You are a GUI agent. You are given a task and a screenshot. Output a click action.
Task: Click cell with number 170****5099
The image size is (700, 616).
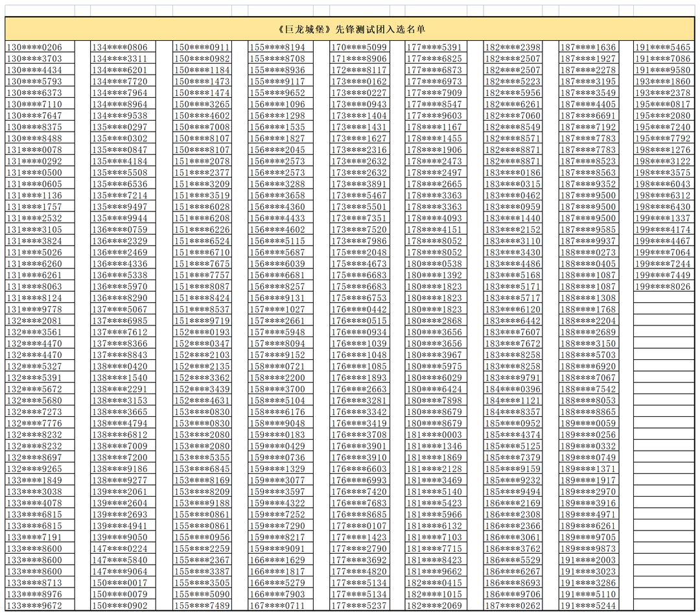(359, 47)
